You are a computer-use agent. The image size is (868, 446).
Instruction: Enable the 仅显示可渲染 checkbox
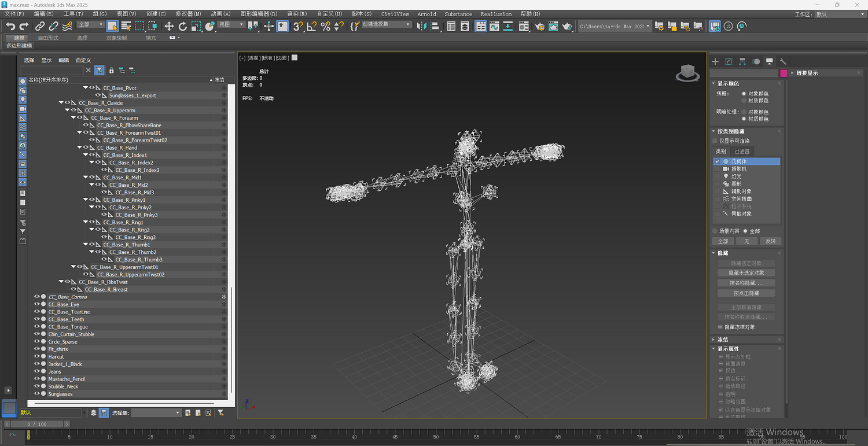point(715,141)
